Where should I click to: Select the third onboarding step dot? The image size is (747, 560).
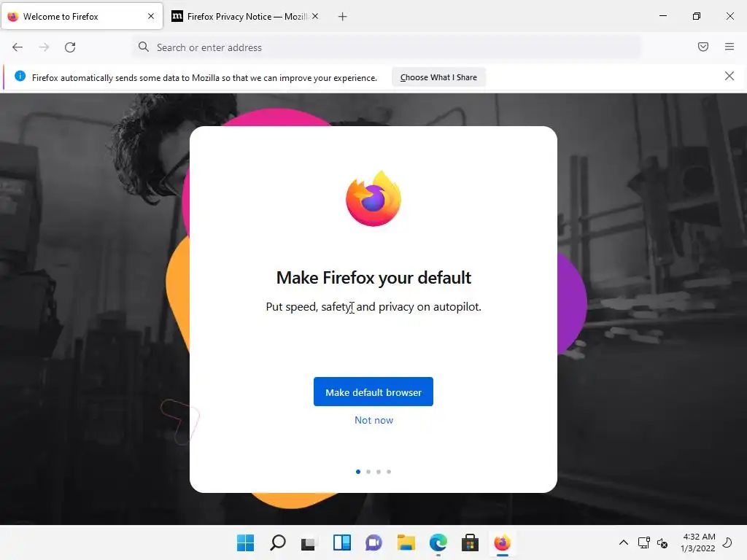pos(379,472)
